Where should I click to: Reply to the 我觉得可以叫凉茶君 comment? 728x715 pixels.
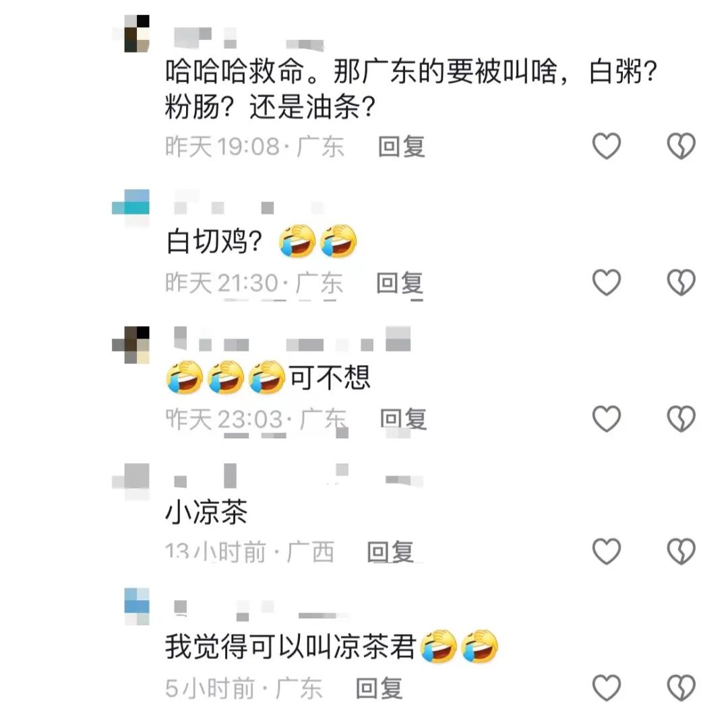[380, 689]
